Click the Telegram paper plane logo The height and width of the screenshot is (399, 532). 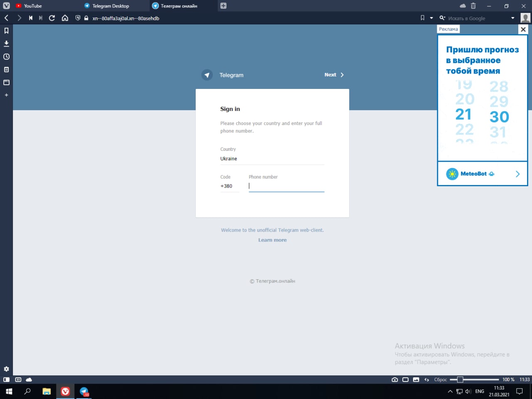(207, 75)
